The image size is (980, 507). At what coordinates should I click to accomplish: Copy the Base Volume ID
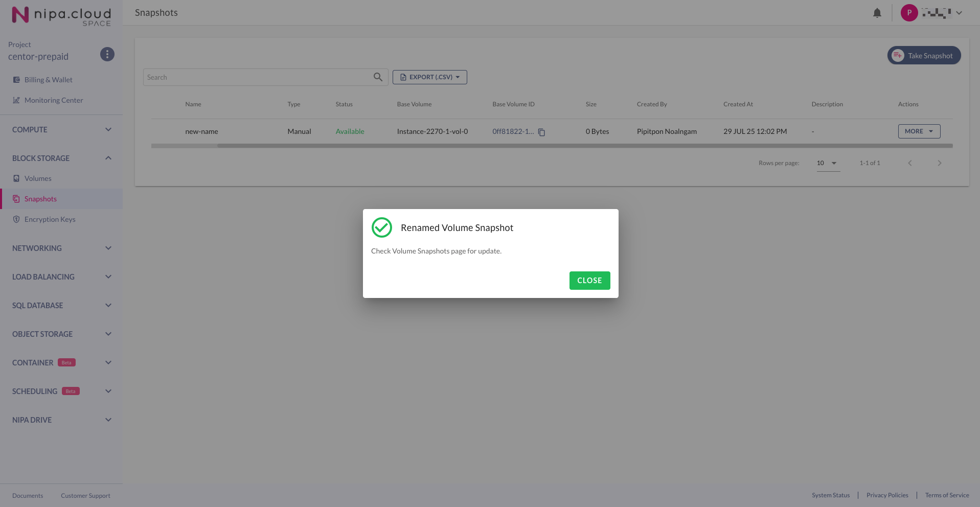click(541, 132)
